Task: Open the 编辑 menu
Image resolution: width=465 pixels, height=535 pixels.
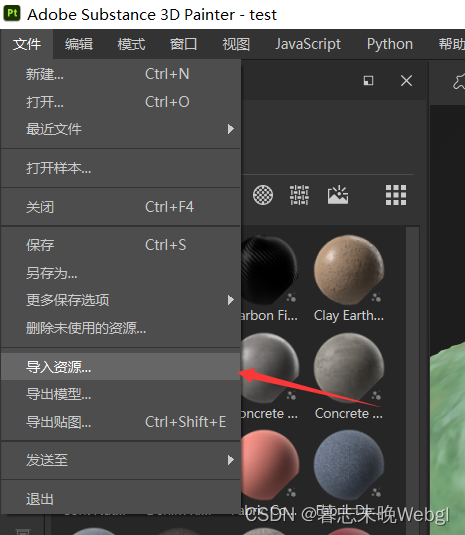Action: click(79, 44)
